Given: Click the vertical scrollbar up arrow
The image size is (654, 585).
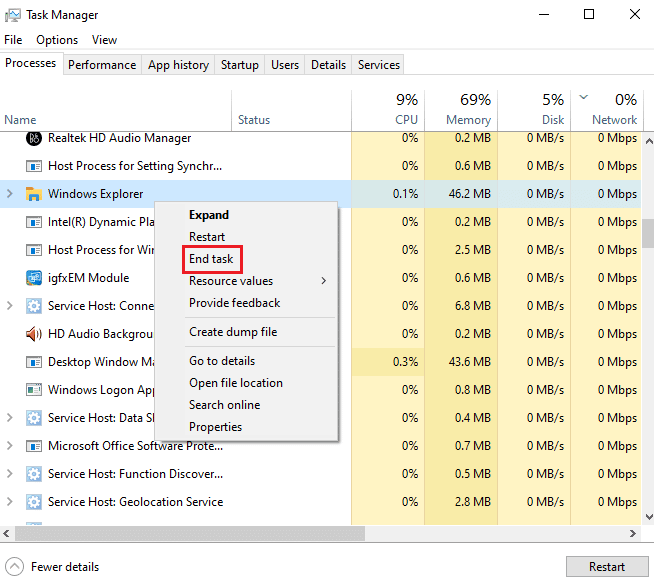Looking at the screenshot, I should pyautogui.click(x=649, y=141).
